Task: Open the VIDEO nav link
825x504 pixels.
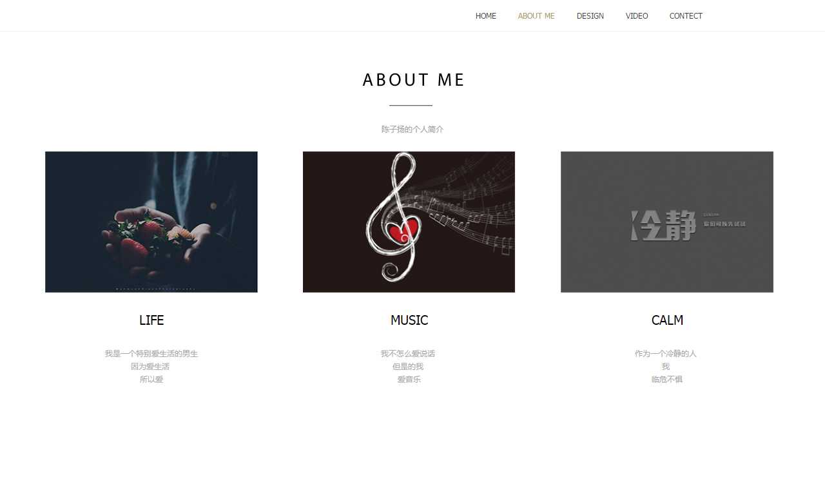Action: 636,16
